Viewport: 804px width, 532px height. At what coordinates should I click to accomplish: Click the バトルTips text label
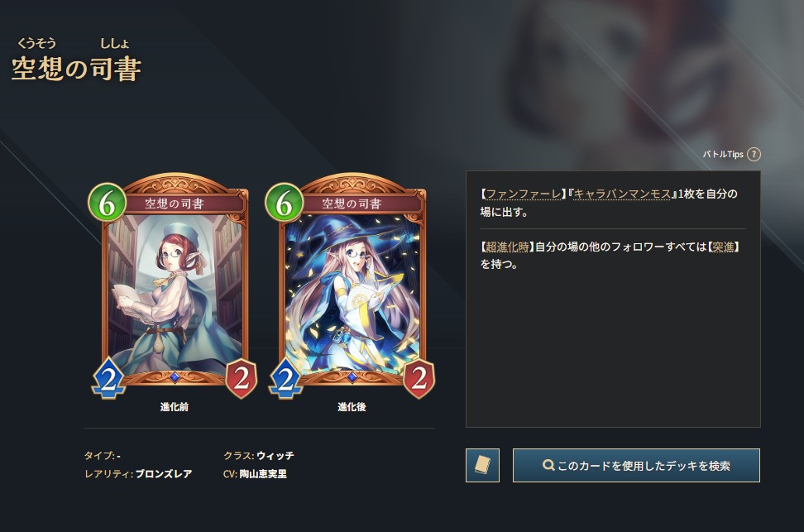[722, 154]
